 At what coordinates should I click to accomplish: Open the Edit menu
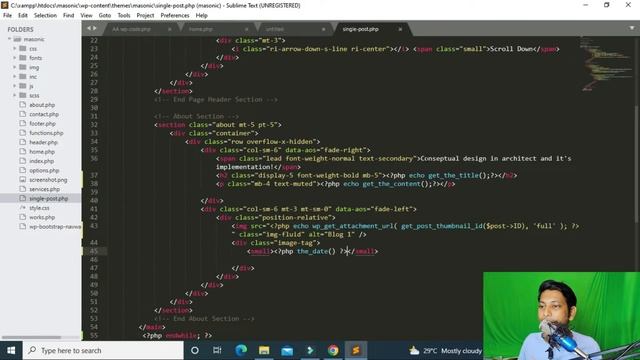[x=23, y=16]
